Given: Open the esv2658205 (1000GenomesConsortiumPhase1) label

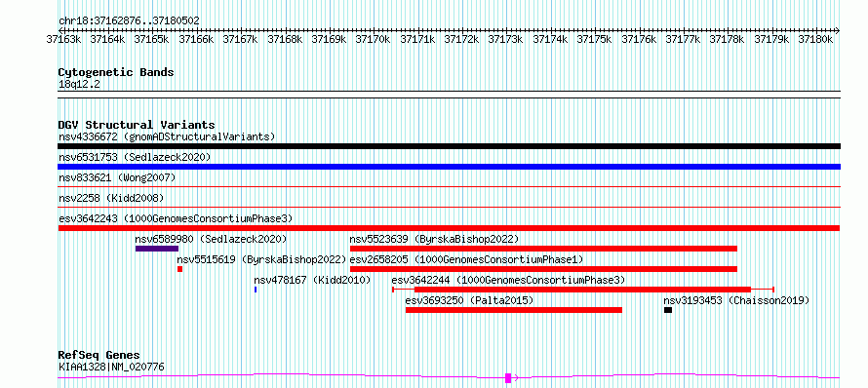Looking at the screenshot, I should [x=466, y=259].
